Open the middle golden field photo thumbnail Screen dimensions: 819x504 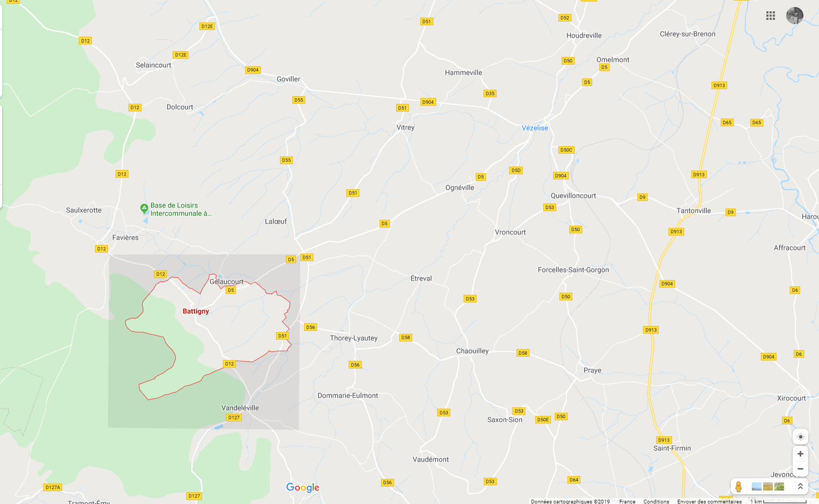(768, 486)
